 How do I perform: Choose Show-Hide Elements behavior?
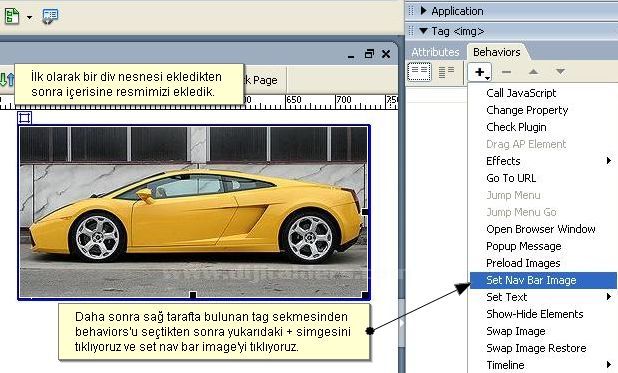click(x=534, y=314)
